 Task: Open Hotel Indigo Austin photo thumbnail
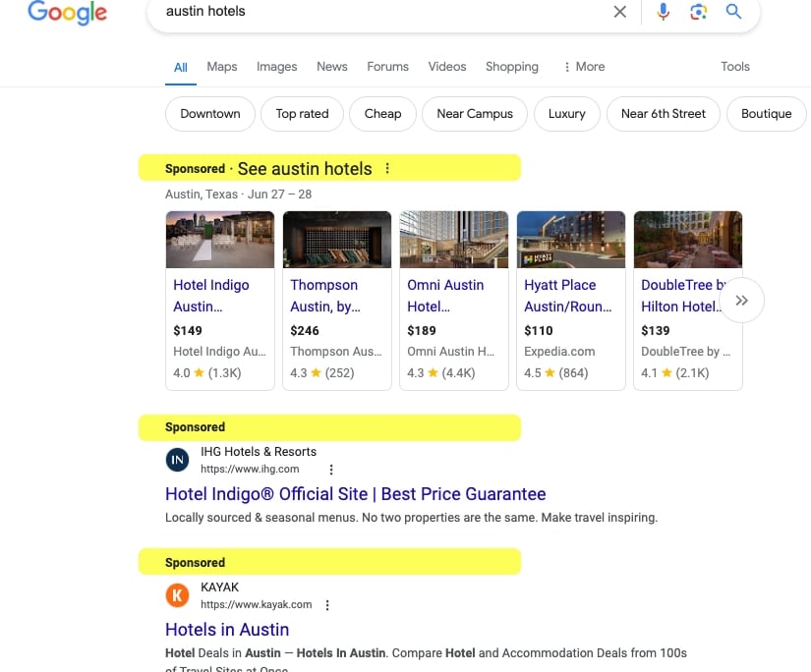220,240
